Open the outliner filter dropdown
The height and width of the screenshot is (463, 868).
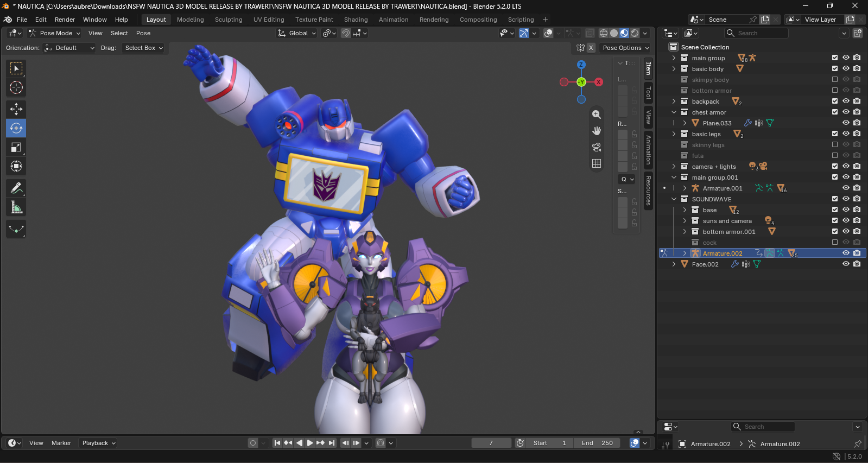[844, 33]
